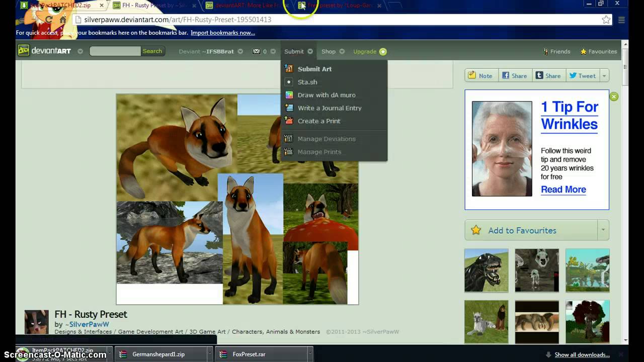Screen dimensions: 644x362
Task: Click the Upgrade star badge icon
Action: pyautogui.click(x=383, y=51)
